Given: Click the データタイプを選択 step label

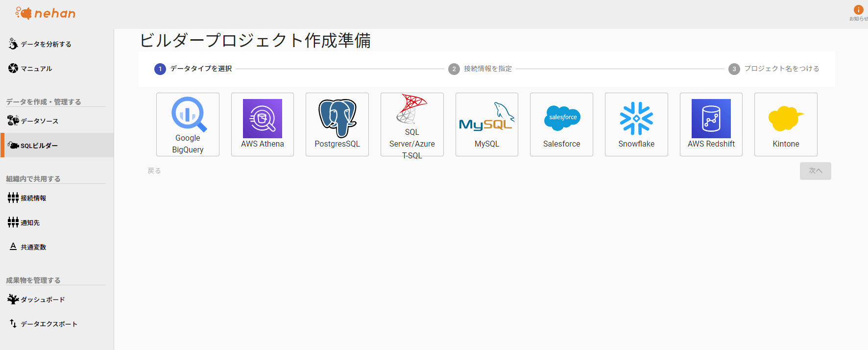Looking at the screenshot, I should [x=201, y=69].
